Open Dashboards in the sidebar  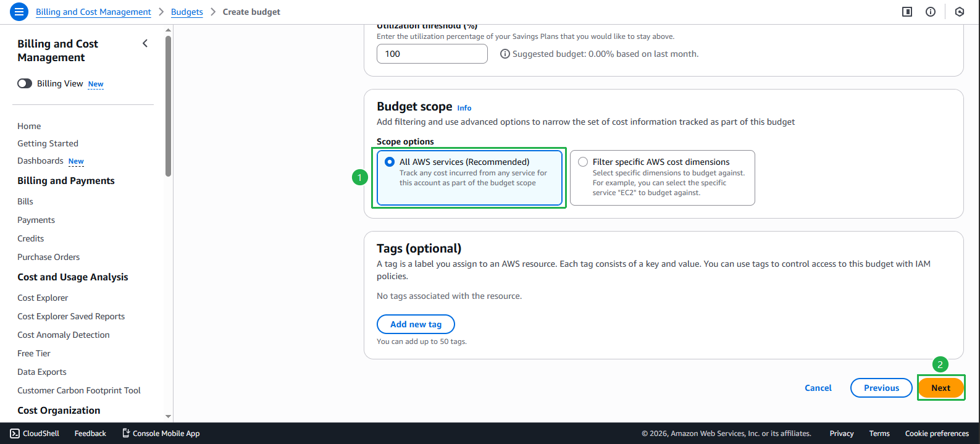click(x=40, y=161)
